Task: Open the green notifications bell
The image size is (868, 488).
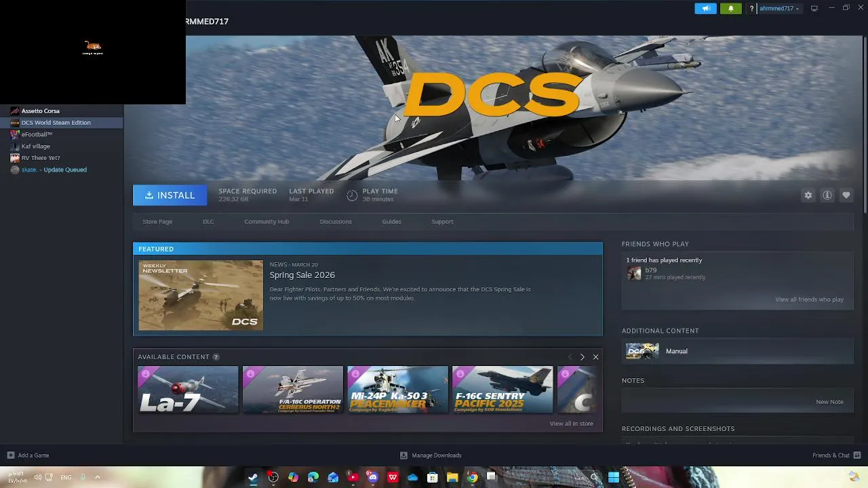Action: 730,9
